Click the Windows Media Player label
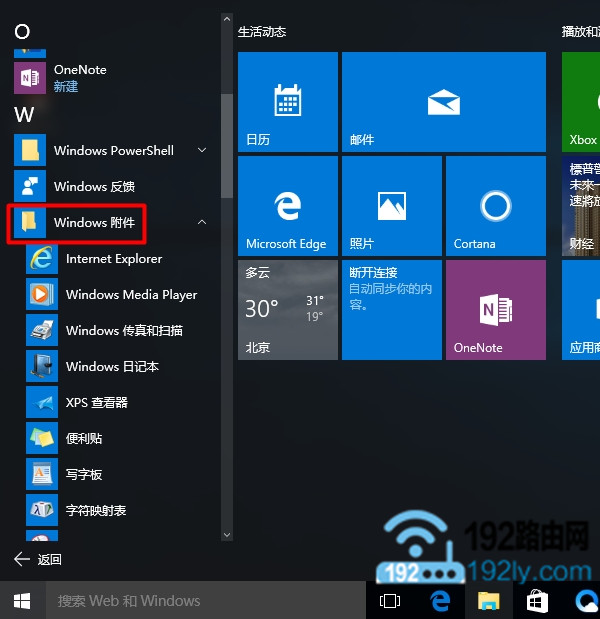 click(131, 294)
